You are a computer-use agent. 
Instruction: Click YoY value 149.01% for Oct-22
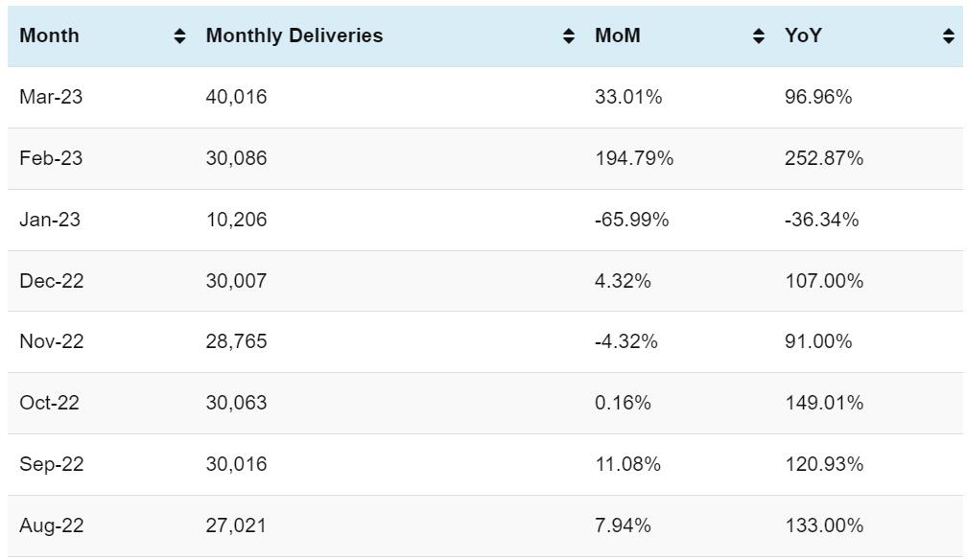click(823, 403)
